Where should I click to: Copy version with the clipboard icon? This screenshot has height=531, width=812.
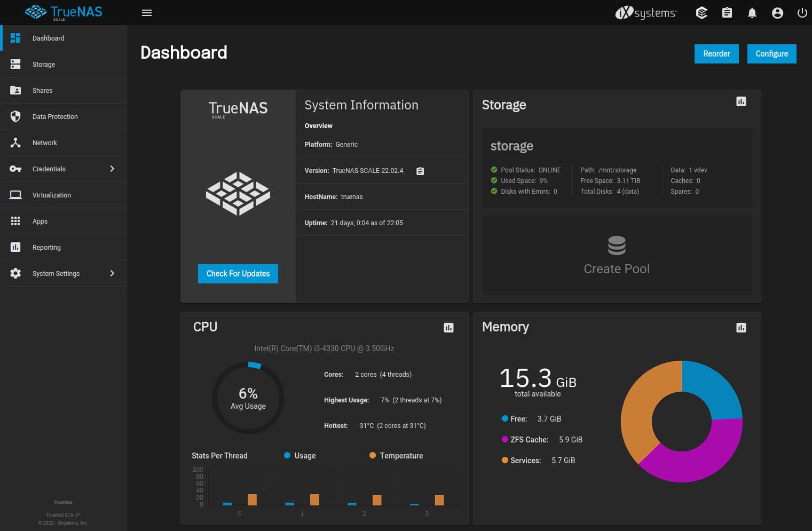(x=420, y=170)
